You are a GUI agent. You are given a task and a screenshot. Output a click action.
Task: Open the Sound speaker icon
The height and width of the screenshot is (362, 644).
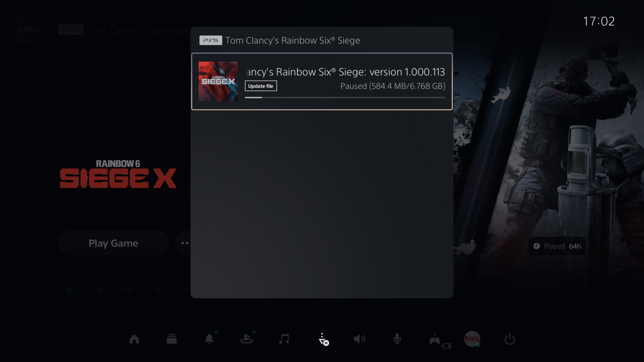pyautogui.click(x=360, y=339)
